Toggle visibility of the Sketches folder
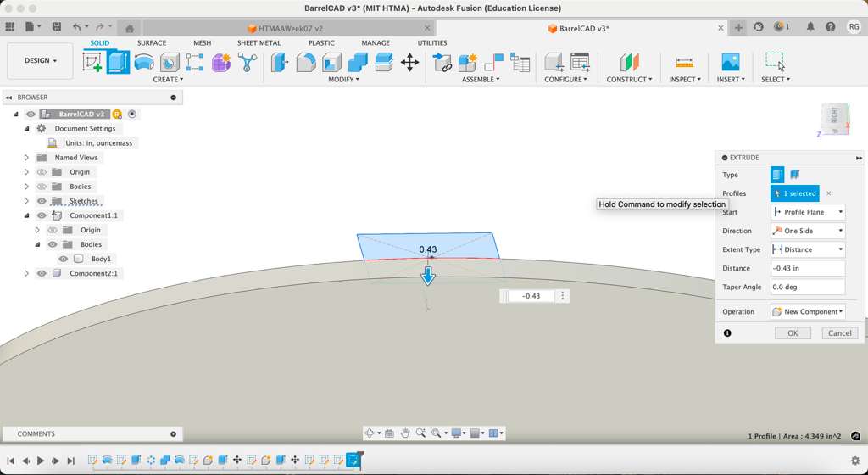 (42, 201)
